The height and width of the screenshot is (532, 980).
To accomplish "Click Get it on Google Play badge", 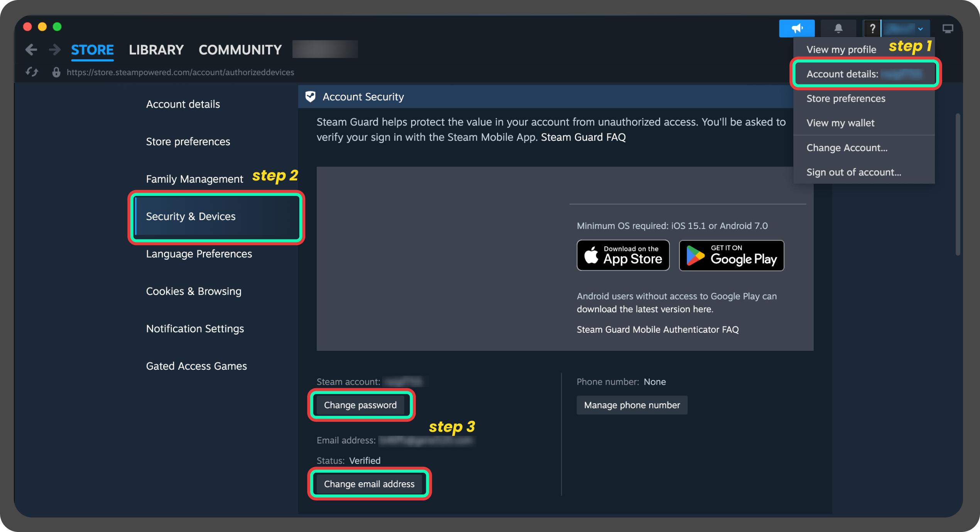I will pyautogui.click(x=732, y=255).
